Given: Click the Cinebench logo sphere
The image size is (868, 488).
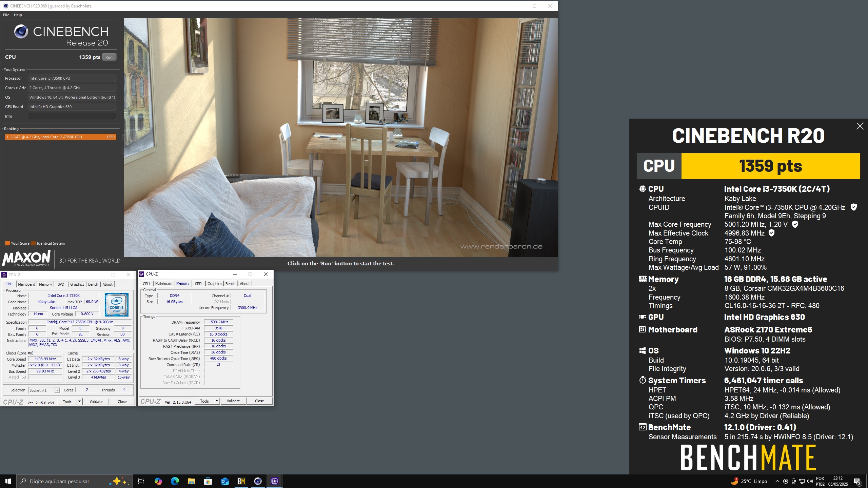Looking at the screenshot, I should pos(21,32).
